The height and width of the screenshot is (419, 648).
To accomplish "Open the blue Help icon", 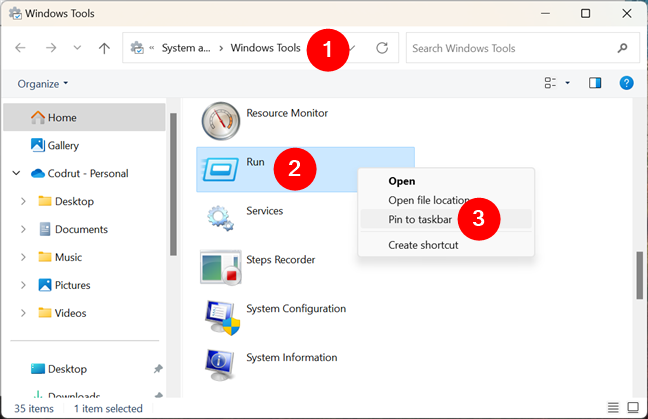I will [x=626, y=83].
